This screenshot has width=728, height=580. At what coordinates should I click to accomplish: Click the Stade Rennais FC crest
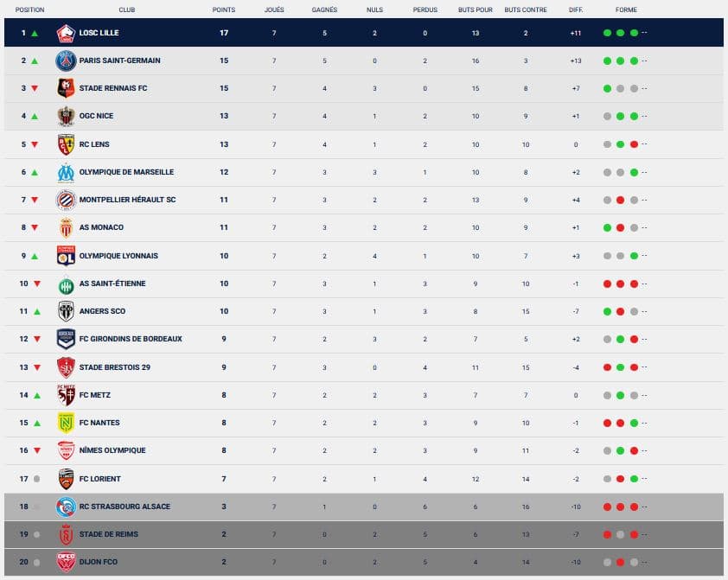66,88
